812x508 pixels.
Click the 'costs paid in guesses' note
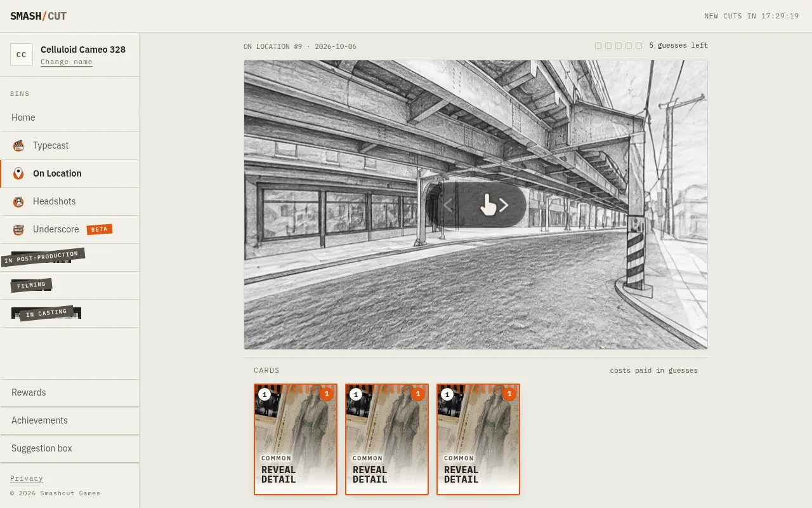(x=654, y=370)
